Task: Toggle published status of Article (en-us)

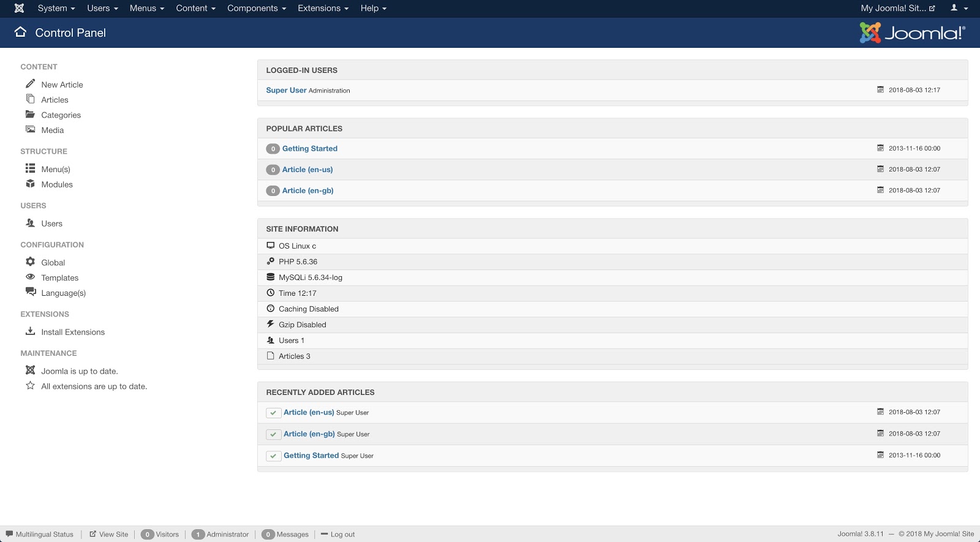Action: coord(273,413)
